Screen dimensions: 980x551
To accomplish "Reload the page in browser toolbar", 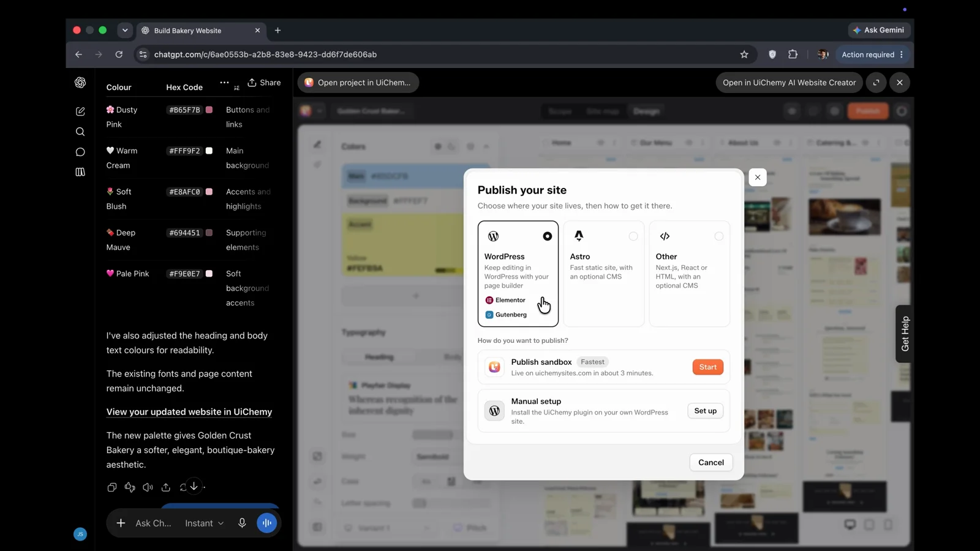I will point(119,54).
